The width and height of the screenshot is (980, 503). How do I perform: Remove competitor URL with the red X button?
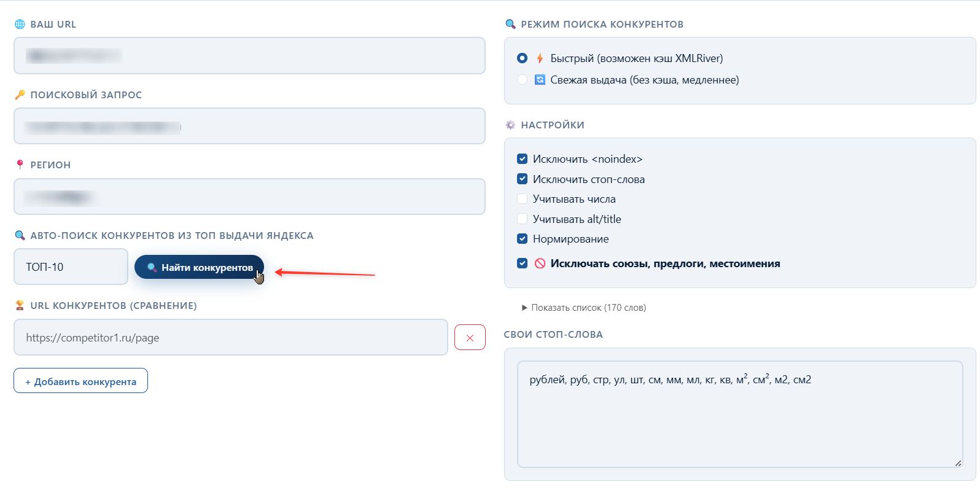coord(470,337)
